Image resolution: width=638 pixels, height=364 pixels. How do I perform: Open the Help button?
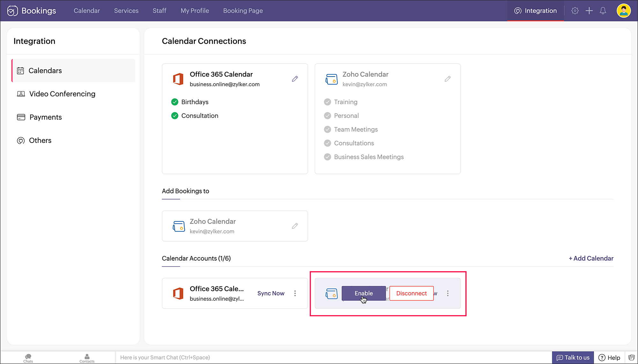[x=609, y=358]
